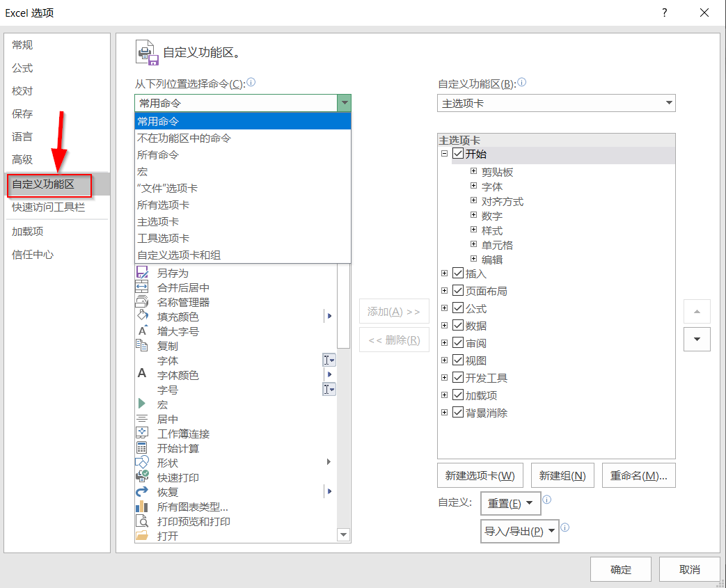Expand the 单元格 group
The image size is (726, 588).
pyautogui.click(x=473, y=244)
